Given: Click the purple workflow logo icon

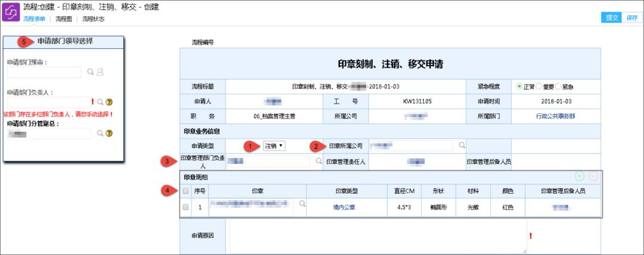Looking at the screenshot, I should (x=11, y=12).
